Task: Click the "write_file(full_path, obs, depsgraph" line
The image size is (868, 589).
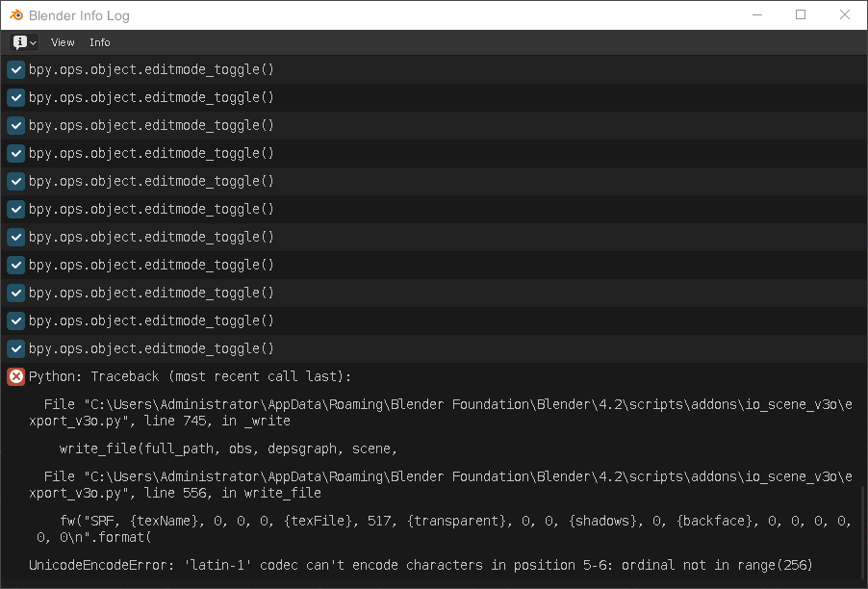Action: tap(228, 448)
